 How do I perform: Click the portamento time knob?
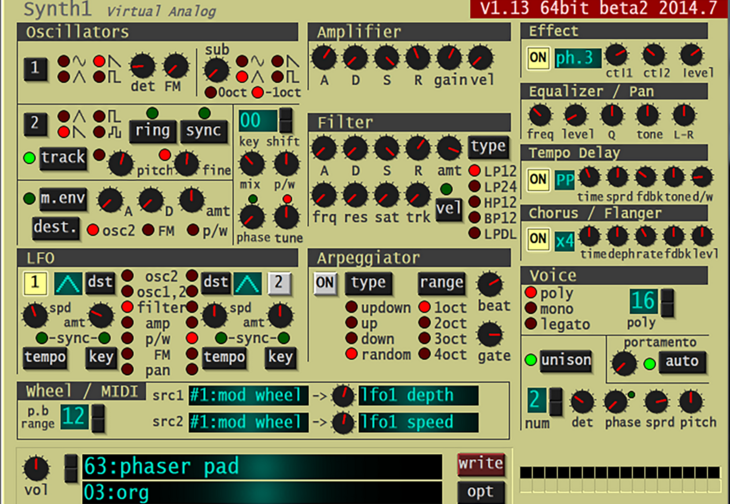click(x=624, y=363)
